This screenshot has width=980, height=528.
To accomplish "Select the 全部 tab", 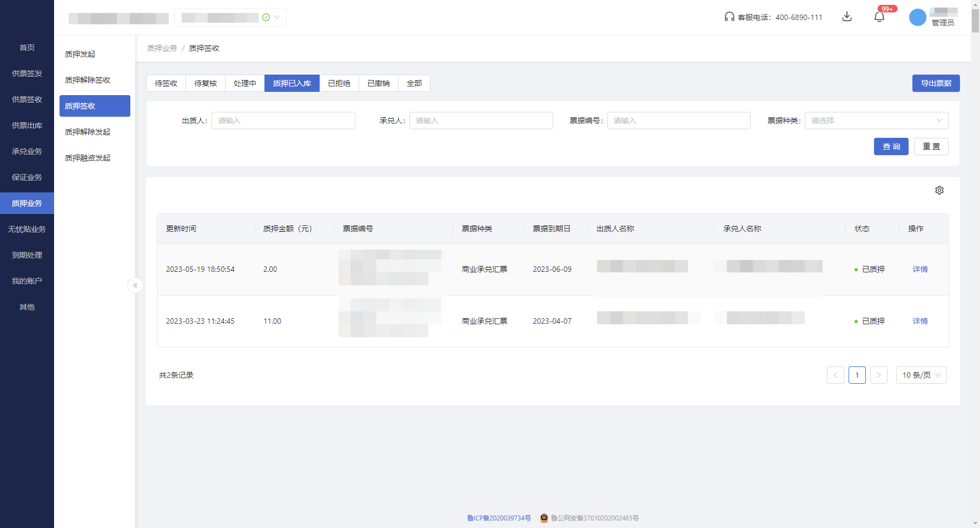I will [414, 83].
